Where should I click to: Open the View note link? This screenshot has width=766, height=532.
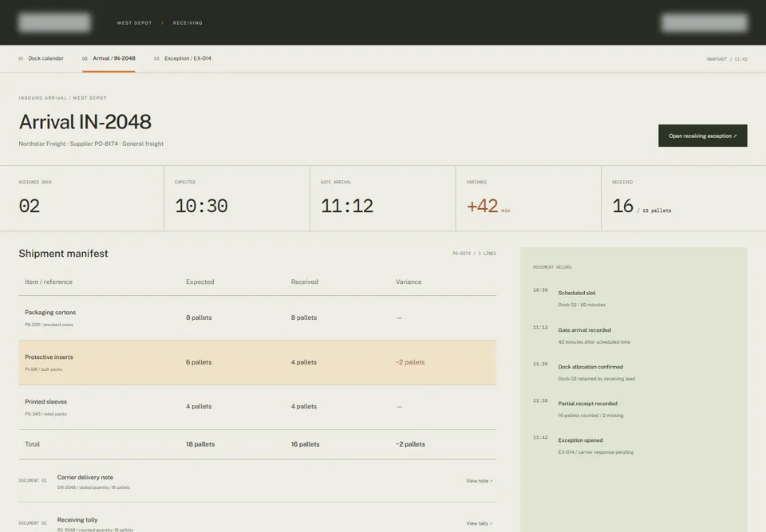click(x=480, y=481)
